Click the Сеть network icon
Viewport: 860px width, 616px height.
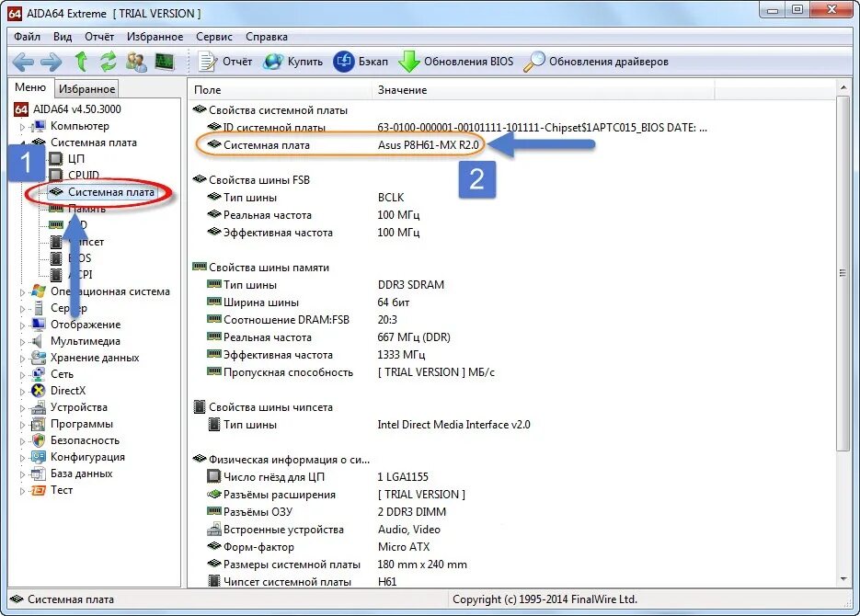tap(39, 374)
